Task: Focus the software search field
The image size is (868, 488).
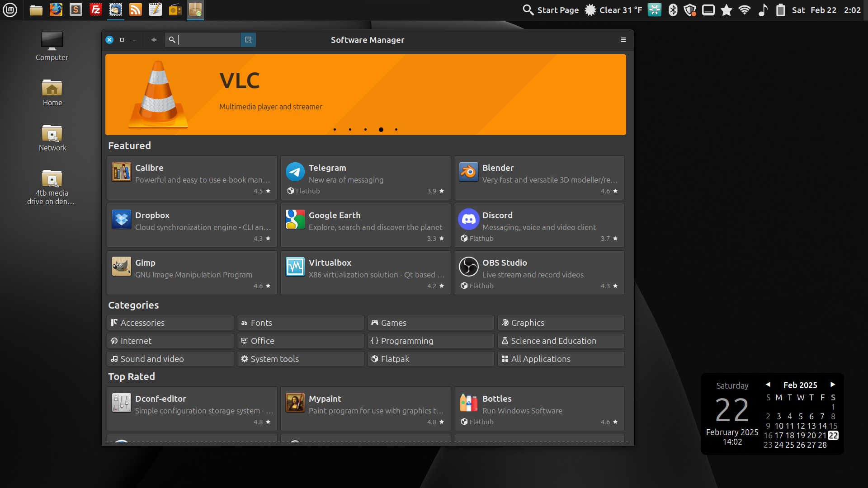Action: click(x=208, y=40)
